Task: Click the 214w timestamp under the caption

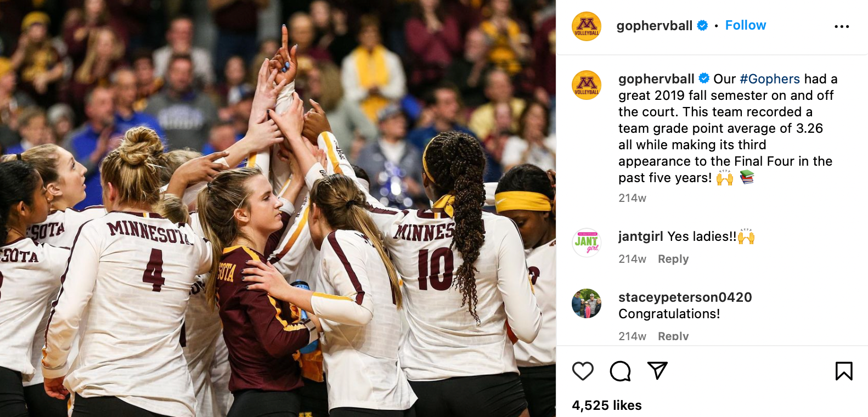Action: pos(632,198)
